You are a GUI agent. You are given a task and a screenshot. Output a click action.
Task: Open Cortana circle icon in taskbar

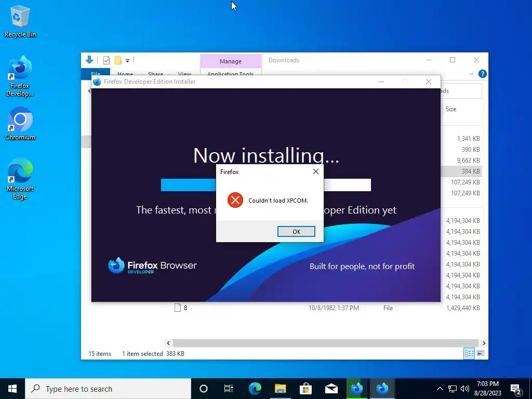[x=203, y=389]
